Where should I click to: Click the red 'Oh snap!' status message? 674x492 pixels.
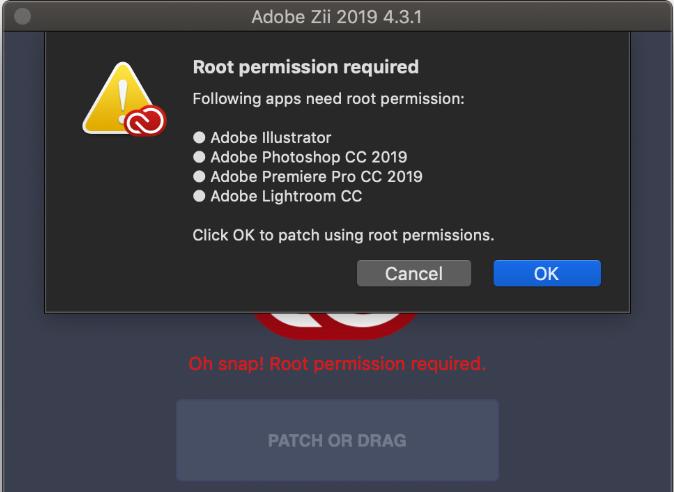(337, 364)
